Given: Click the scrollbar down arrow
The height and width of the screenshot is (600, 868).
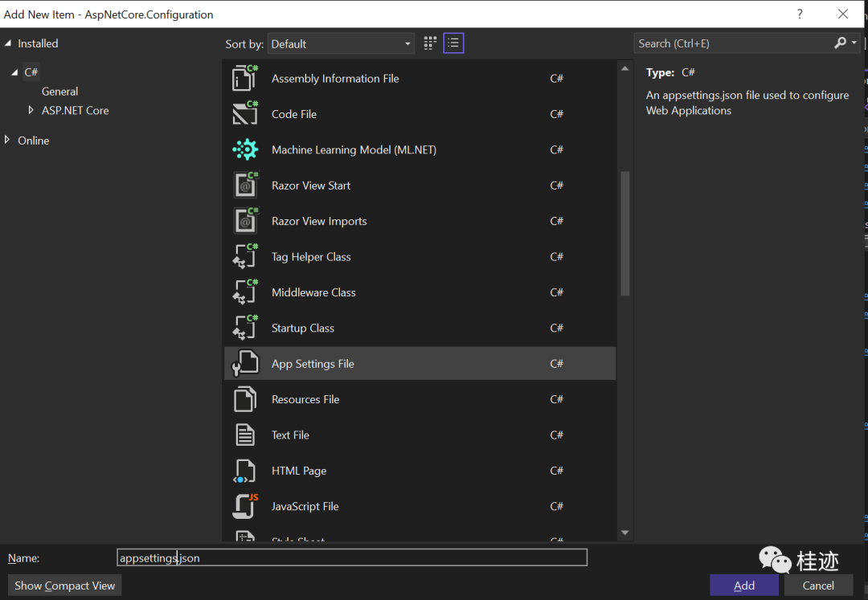Looking at the screenshot, I should [625, 533].
